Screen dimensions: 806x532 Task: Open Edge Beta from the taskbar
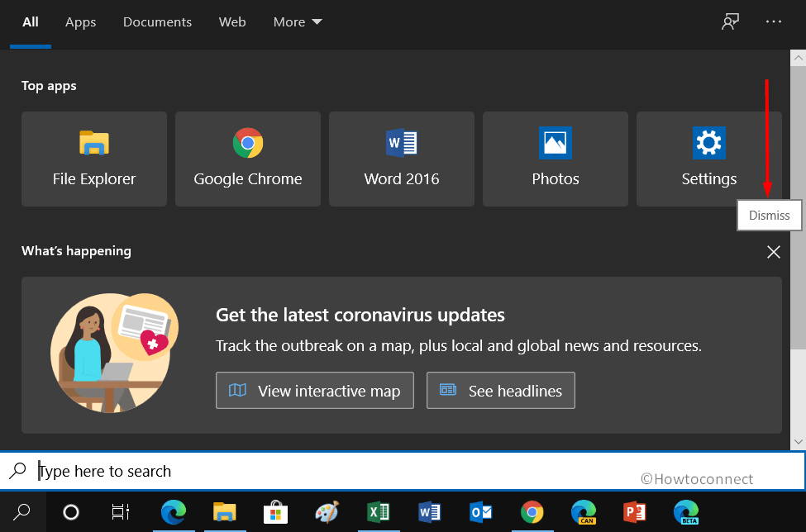click(685, 512)
